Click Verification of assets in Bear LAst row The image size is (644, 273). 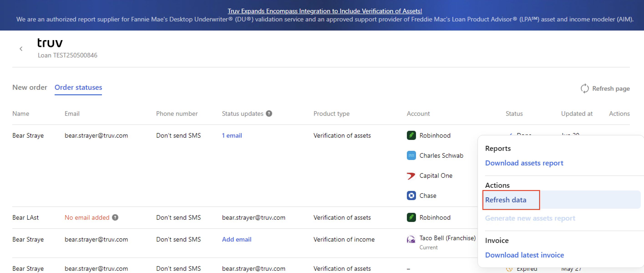click(342, 217)
